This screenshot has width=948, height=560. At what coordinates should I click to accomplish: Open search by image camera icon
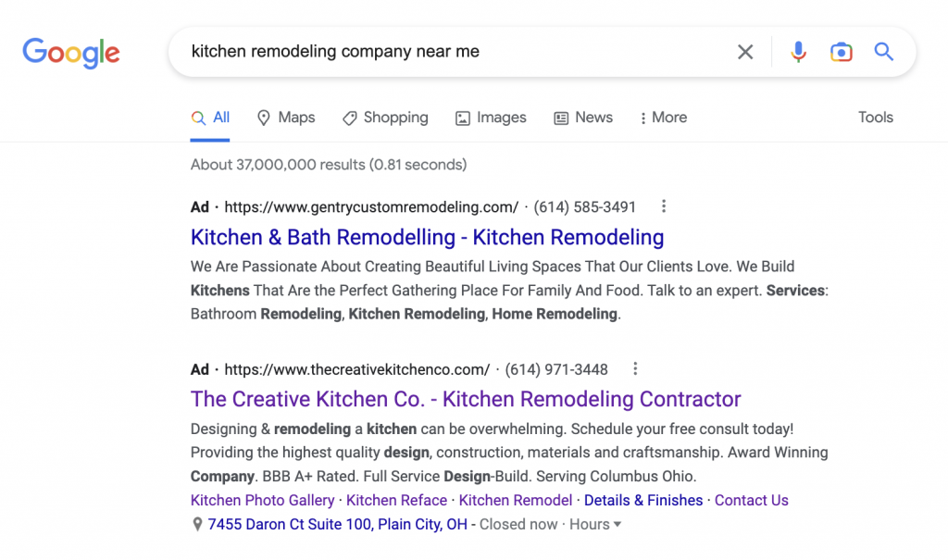[x=841, y=52]
